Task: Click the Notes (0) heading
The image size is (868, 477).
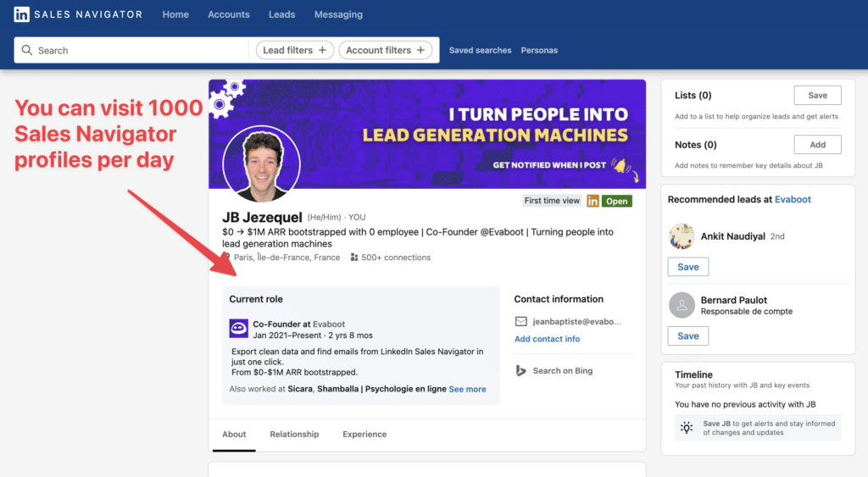Action: click(x=696, y=144)
